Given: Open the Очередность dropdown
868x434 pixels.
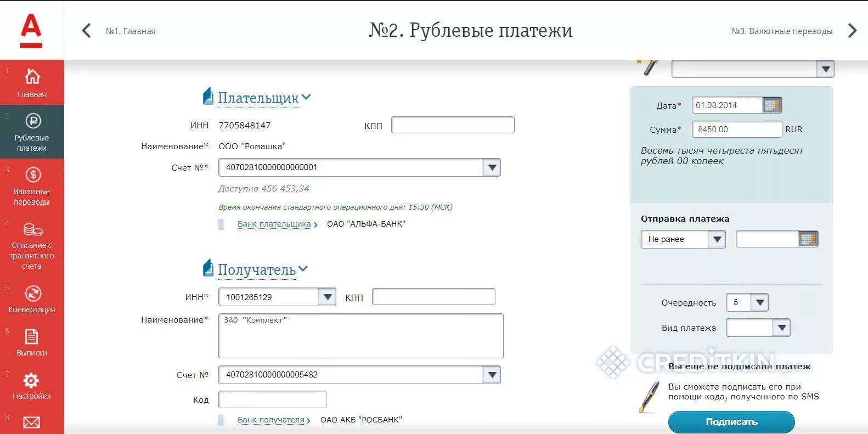Looking at the screenshot, I should pyautogui.click(x=747, y=302).
